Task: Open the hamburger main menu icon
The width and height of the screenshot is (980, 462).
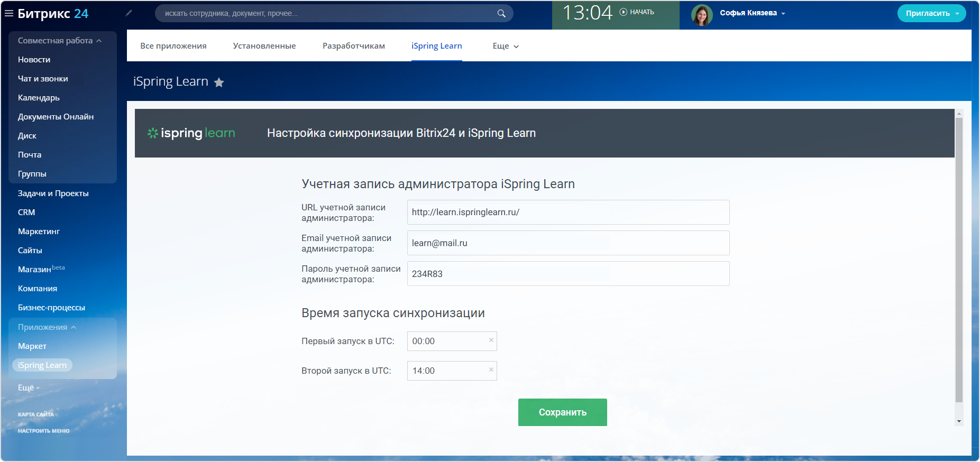Action: click(9, 13)
